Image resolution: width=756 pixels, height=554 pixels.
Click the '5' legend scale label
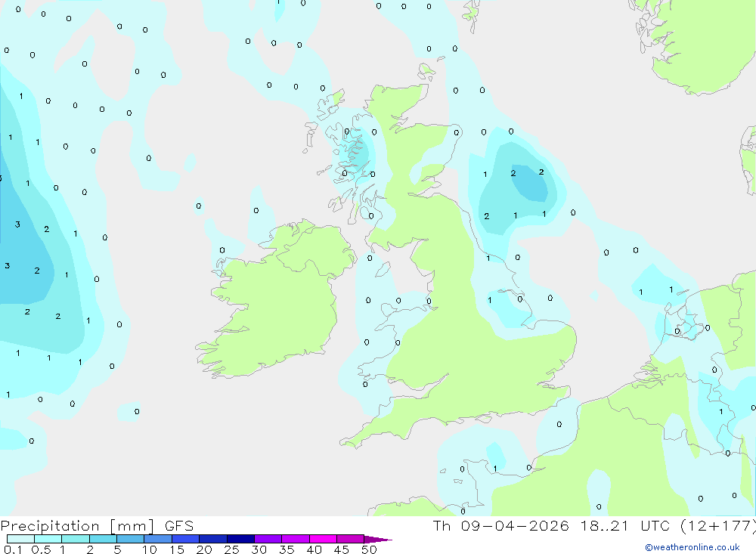(117, 549)
